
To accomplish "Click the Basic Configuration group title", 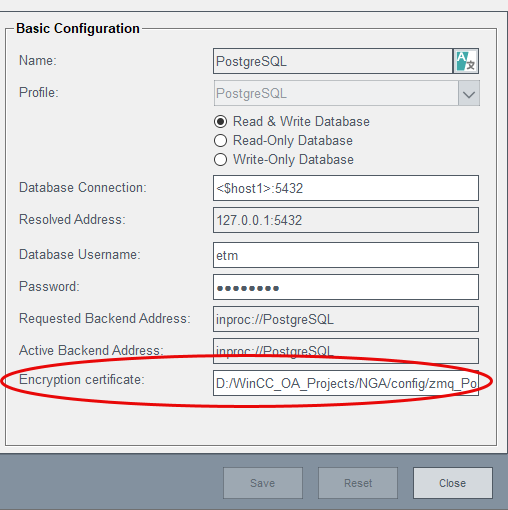I will (x=78, y=28).
